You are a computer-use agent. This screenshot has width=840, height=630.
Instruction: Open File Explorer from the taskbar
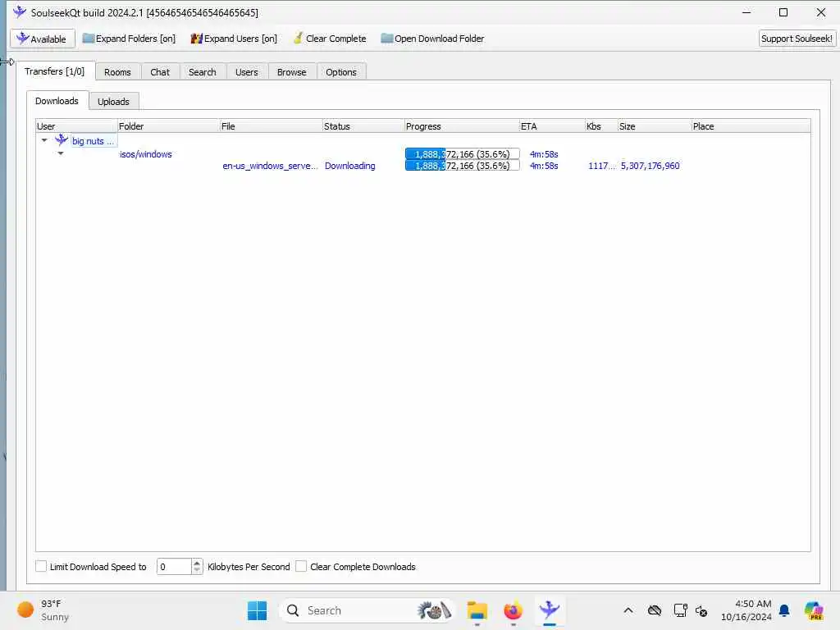477,610
